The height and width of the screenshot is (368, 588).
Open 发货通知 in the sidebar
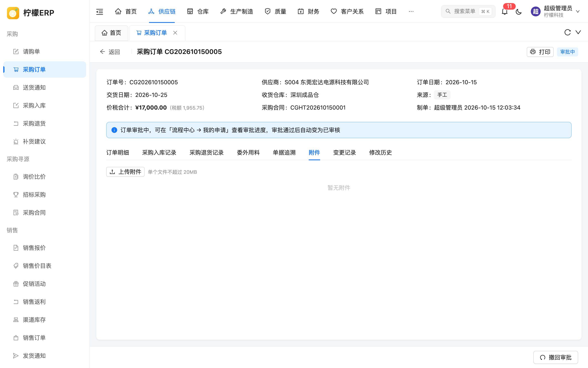click(x=45, y=356)
